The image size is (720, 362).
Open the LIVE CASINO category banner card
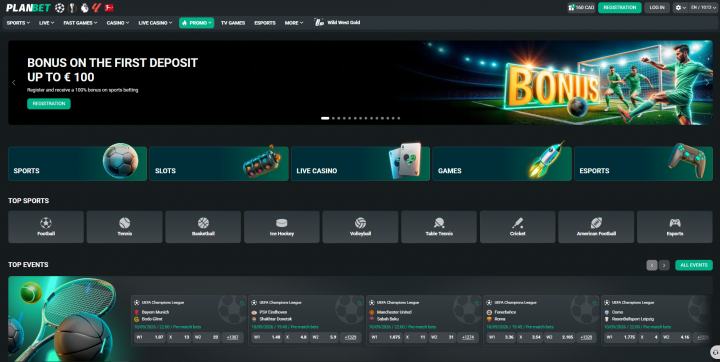click(x=360, y=164)
